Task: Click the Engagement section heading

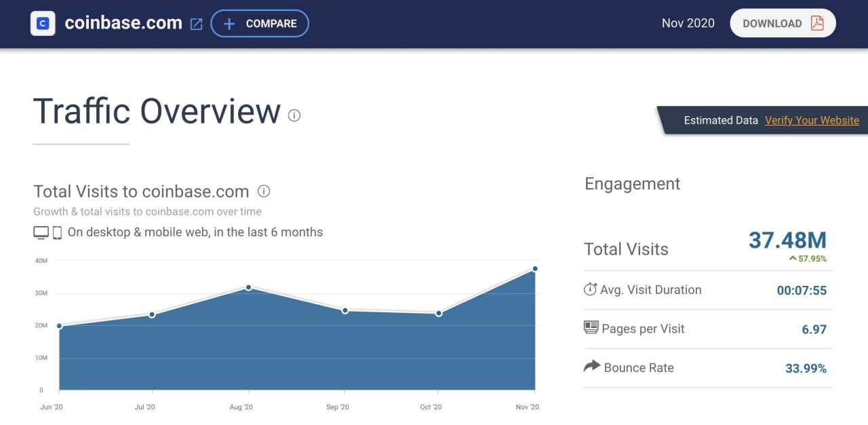Action: coord(633,185)
